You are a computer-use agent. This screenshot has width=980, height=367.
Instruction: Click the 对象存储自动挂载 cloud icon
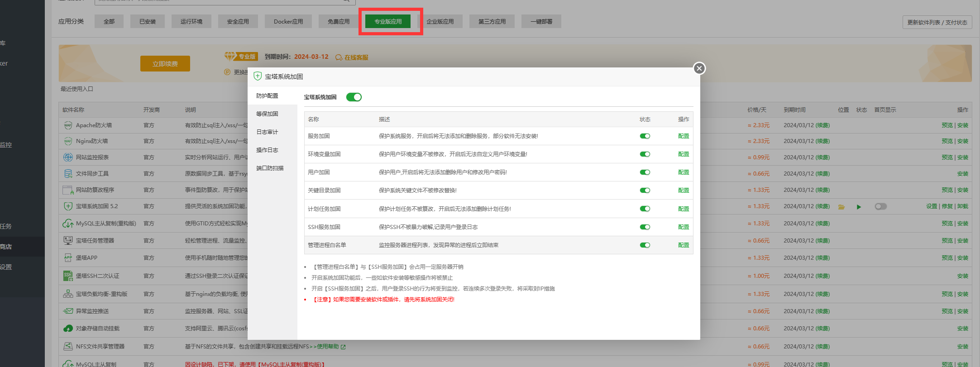click(68, 329)
